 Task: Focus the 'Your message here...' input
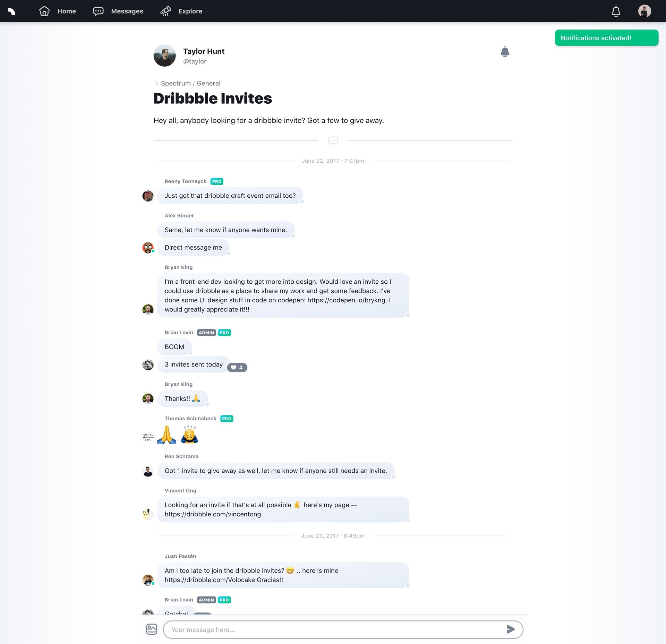coord(333,629)
